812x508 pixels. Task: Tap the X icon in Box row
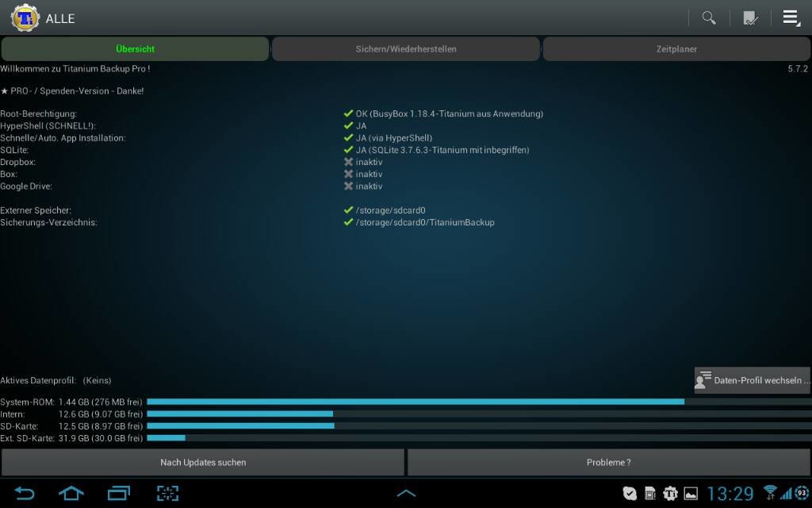tap(349, 174)
